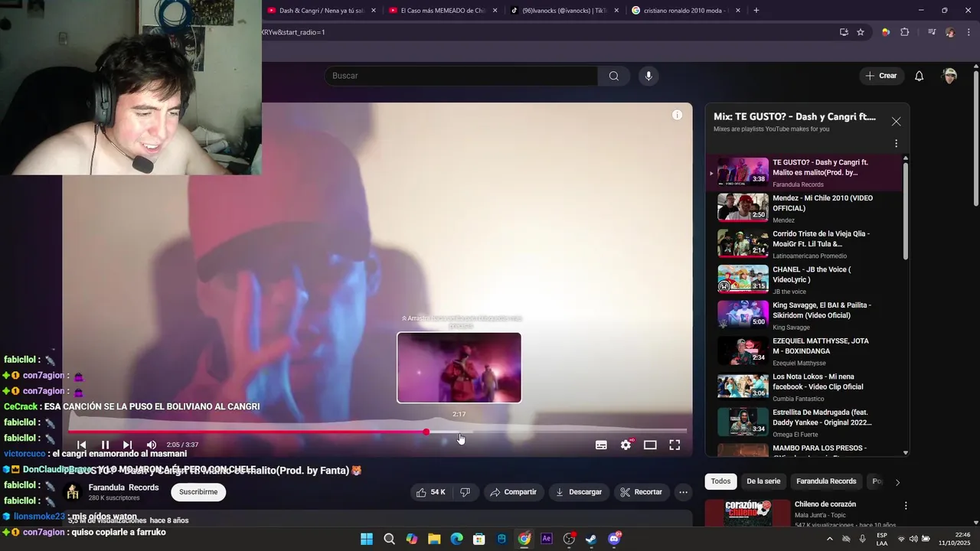Select Los Nota Lokos Mi nena facebook
This screenshot has height=551, width=980.
coord(802,386)
